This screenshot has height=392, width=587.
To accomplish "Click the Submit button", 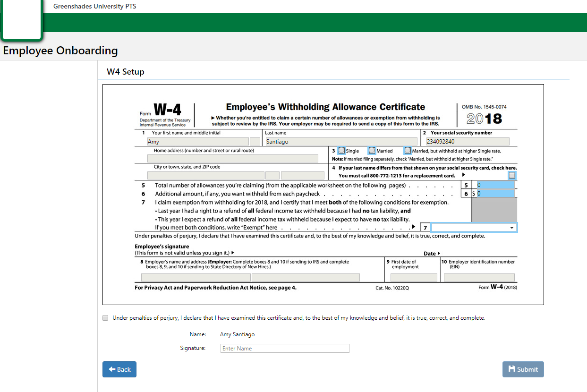I will (x=523, y=369).
